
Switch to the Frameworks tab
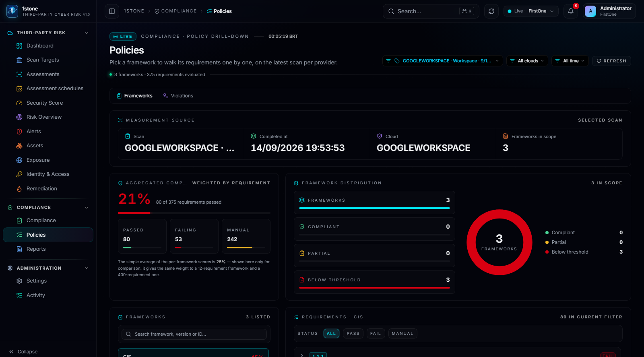click(x=134, y=96)
